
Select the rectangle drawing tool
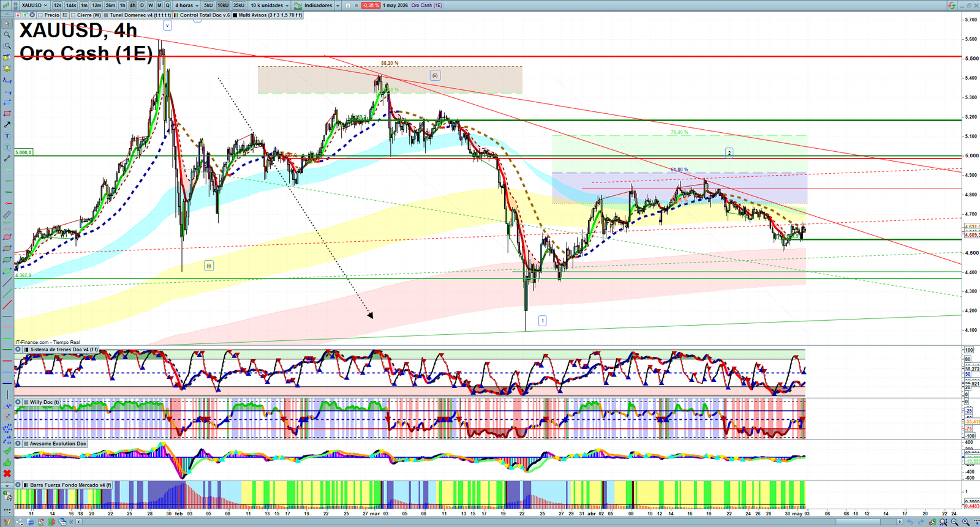click(7, 114)
